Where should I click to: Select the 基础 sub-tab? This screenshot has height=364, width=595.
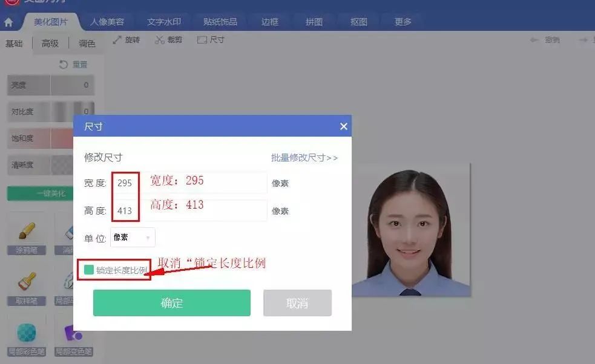point(14,44)
